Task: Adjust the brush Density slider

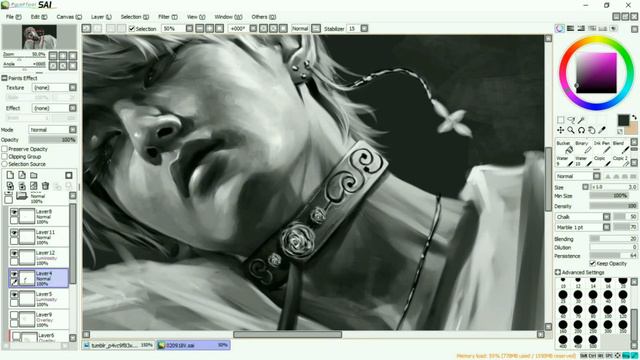Action: coord(613,206)
